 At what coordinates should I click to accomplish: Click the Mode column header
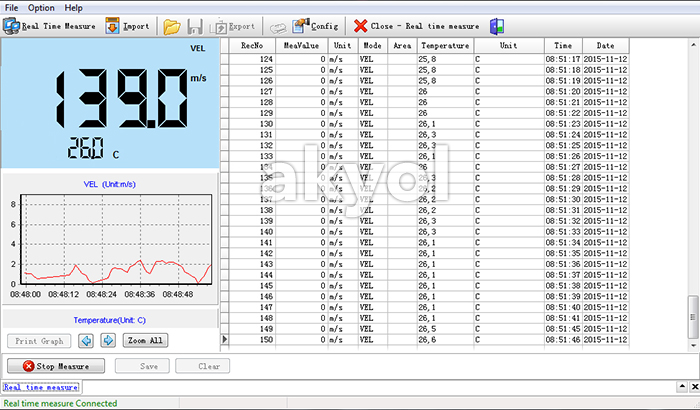(x=372, y=46)
